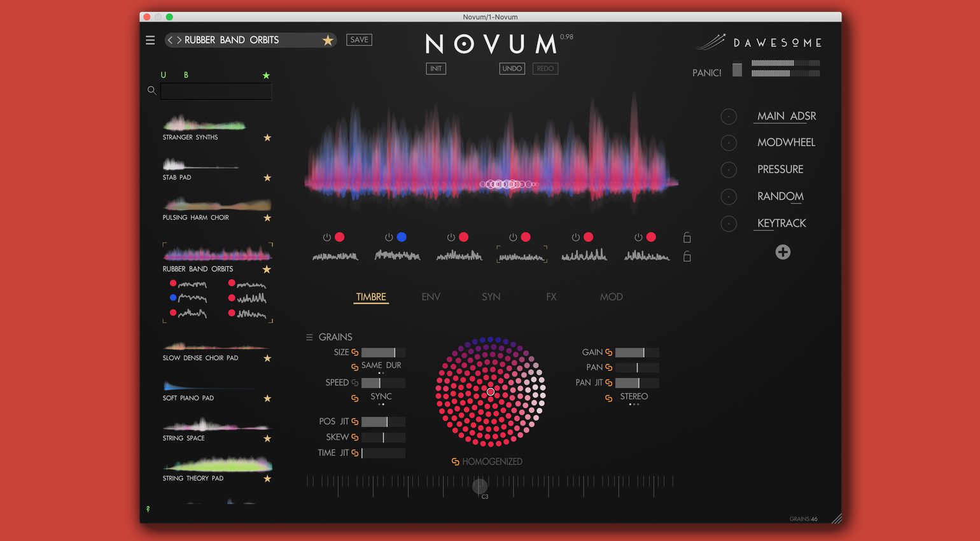Image resolution: width=980 pixels, height=541 pixels.
Task: Click the SKEW link icon
Action: 355,437
